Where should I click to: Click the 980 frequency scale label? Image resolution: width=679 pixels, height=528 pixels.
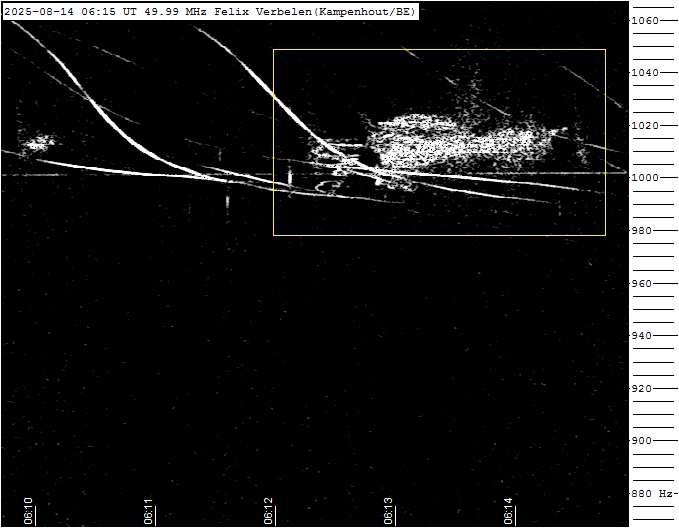[x=642, y=230]
